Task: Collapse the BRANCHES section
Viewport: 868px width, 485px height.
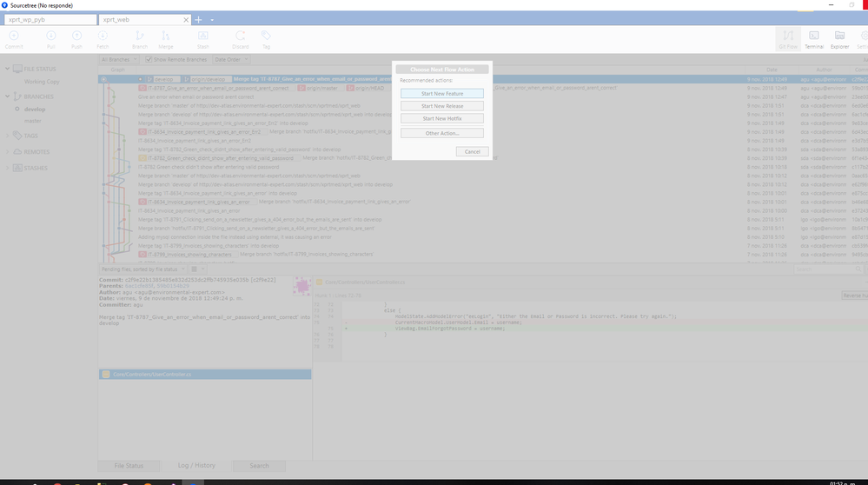Action: (x=8, y=96)
